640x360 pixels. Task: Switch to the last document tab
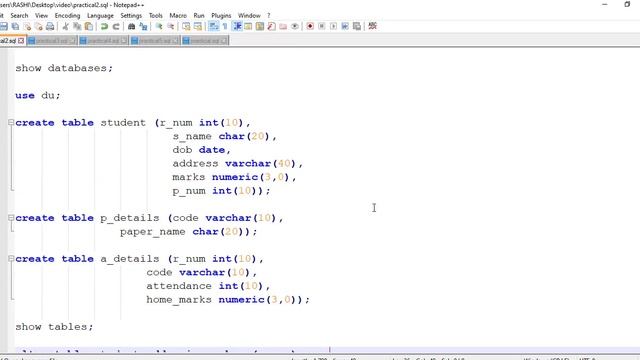205,41
